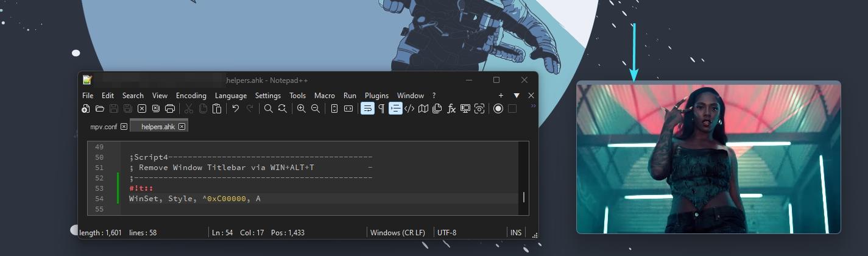Image resolution: width=868 pixels, height=256 pixels.
Task: Open Find with magnifier icon
Action: [x=268, y=108]
